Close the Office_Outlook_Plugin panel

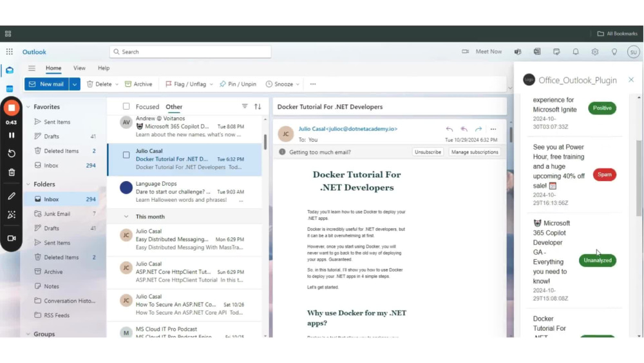[x=631, y=79]
